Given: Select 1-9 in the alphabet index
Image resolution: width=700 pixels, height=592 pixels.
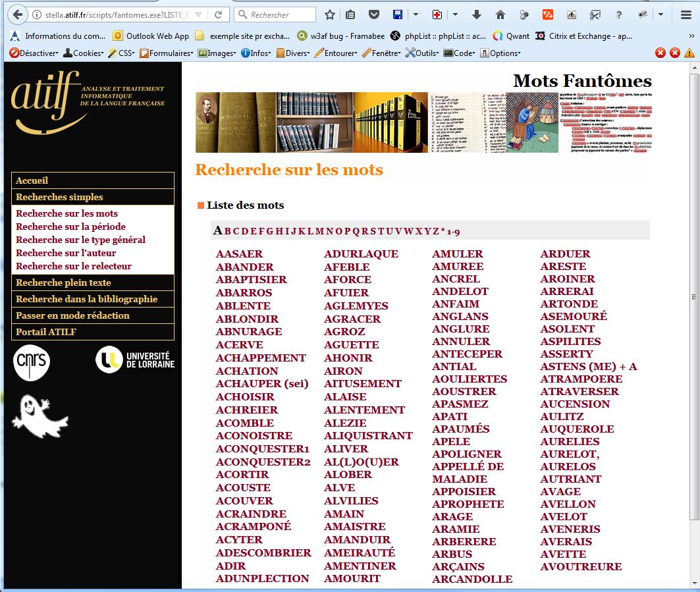Looking at the screenshot, I should (x=454, y=232).
